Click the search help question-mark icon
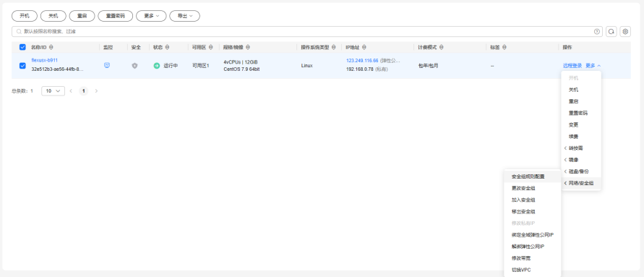 tap(597, 32)
